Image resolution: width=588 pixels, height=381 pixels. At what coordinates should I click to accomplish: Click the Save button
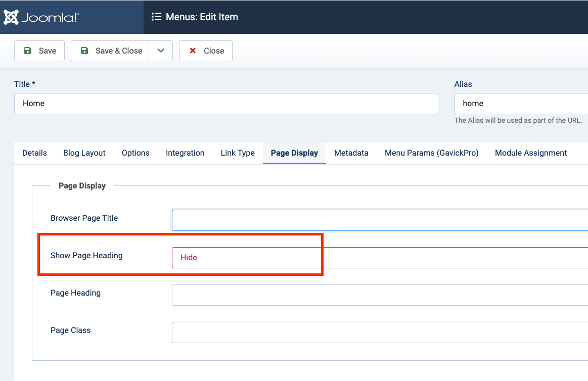pos(39,51)
